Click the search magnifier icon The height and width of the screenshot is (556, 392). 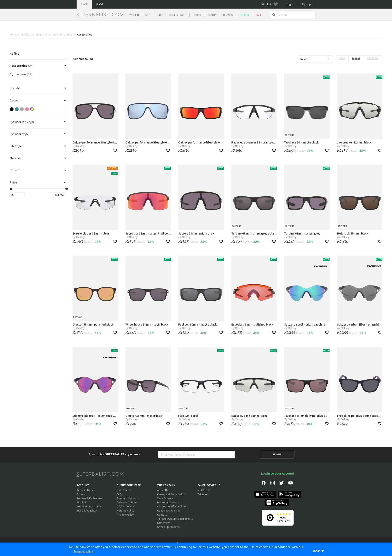pos(274,15)
